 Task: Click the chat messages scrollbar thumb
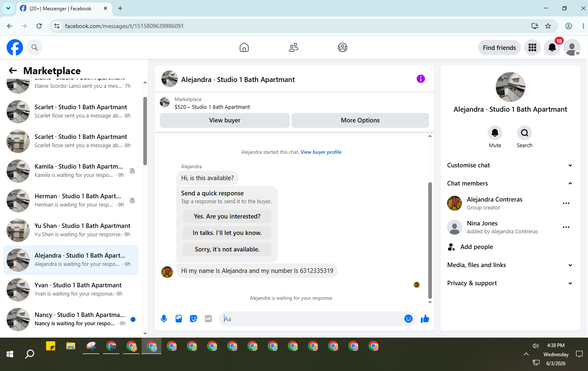pos(430,240)
